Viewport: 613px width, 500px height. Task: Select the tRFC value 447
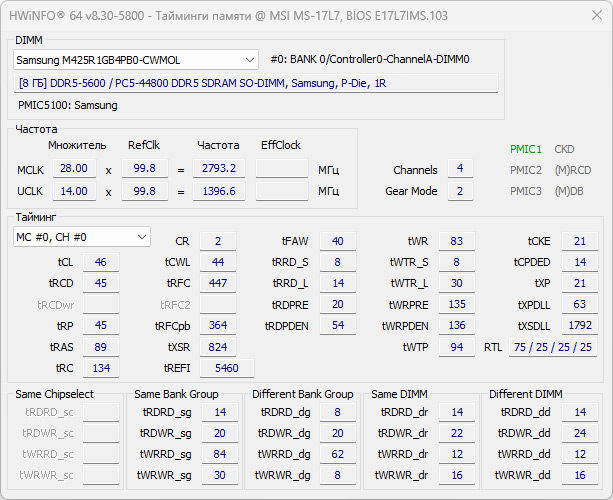217,283
